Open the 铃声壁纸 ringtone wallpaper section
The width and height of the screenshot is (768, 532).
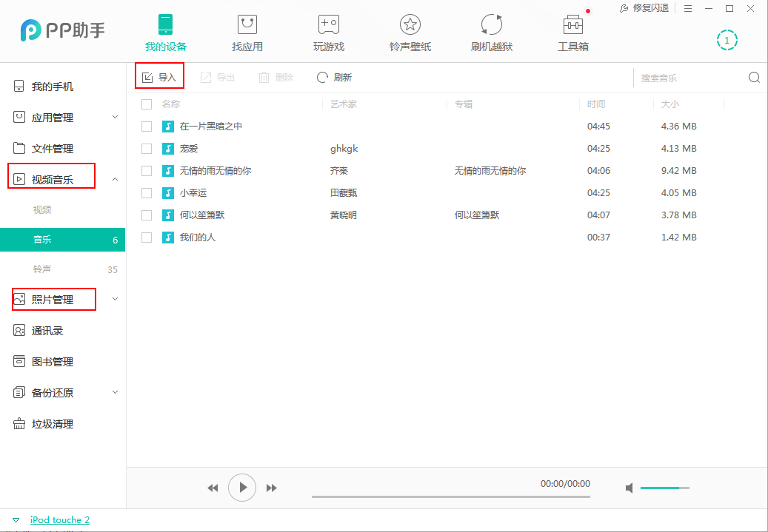(x=410, y=31)
